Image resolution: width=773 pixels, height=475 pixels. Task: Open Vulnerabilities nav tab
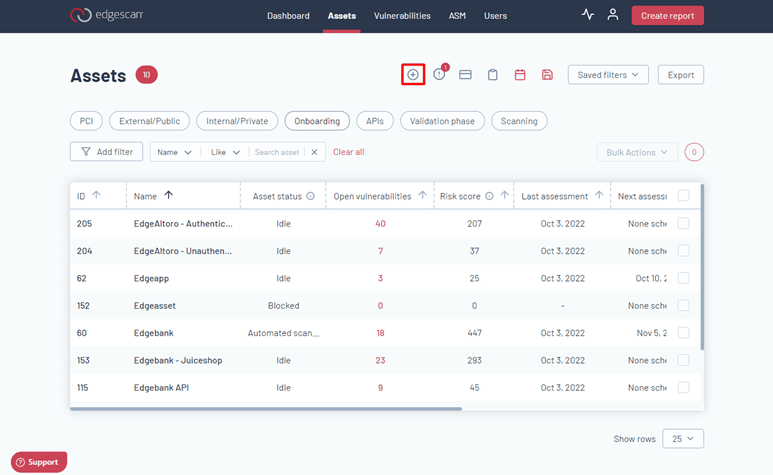pyautogui.click(x=402, y=16)
